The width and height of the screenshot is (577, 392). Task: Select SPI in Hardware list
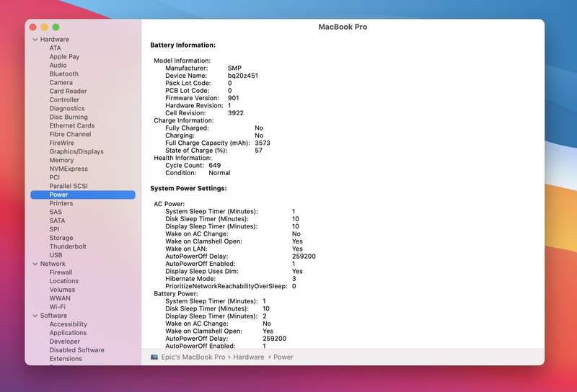point(54,229)
